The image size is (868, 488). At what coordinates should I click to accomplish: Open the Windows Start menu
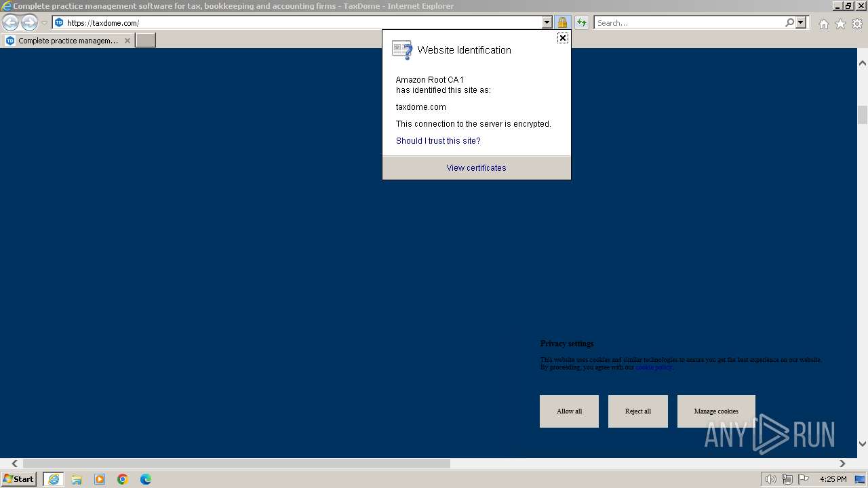(18, 479)
